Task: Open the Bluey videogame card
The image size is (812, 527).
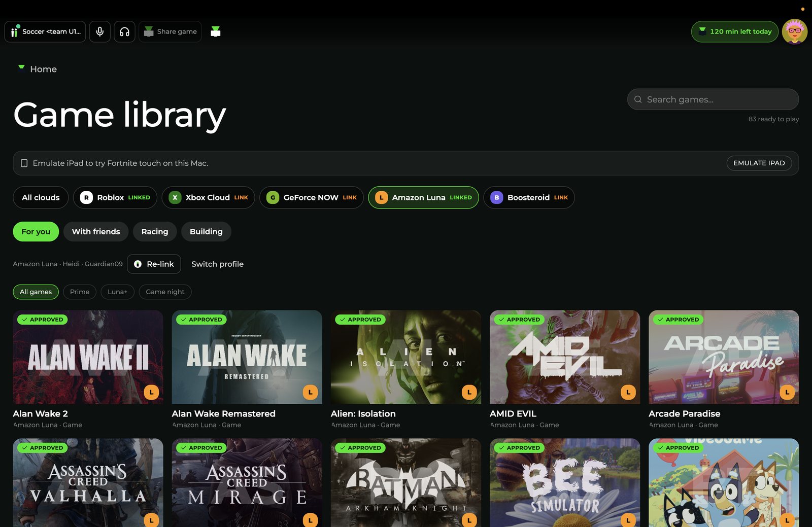Action: (724, 483)
